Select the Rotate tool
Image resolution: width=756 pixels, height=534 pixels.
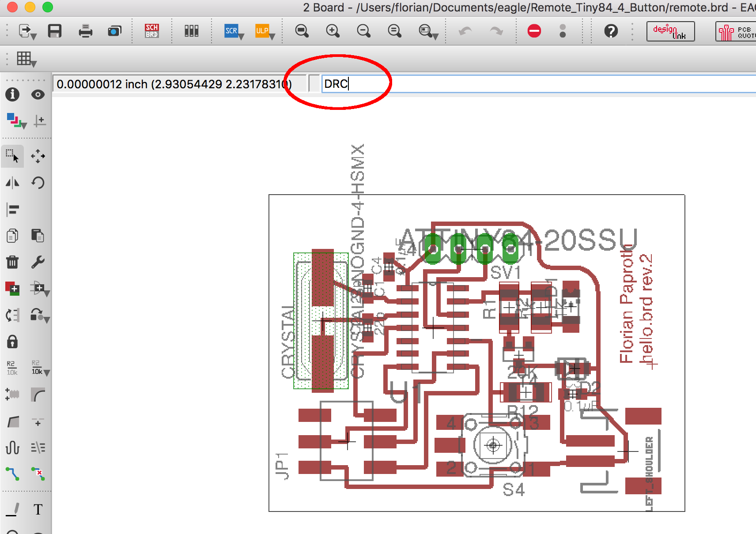38,182
